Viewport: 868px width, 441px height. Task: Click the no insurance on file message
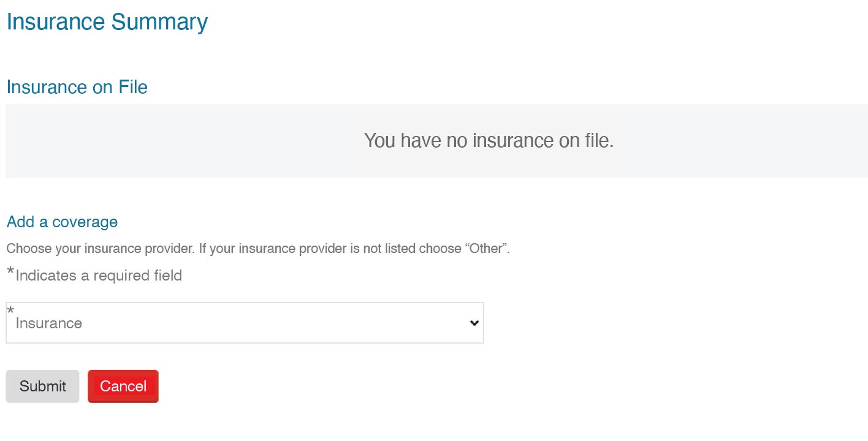487,140
